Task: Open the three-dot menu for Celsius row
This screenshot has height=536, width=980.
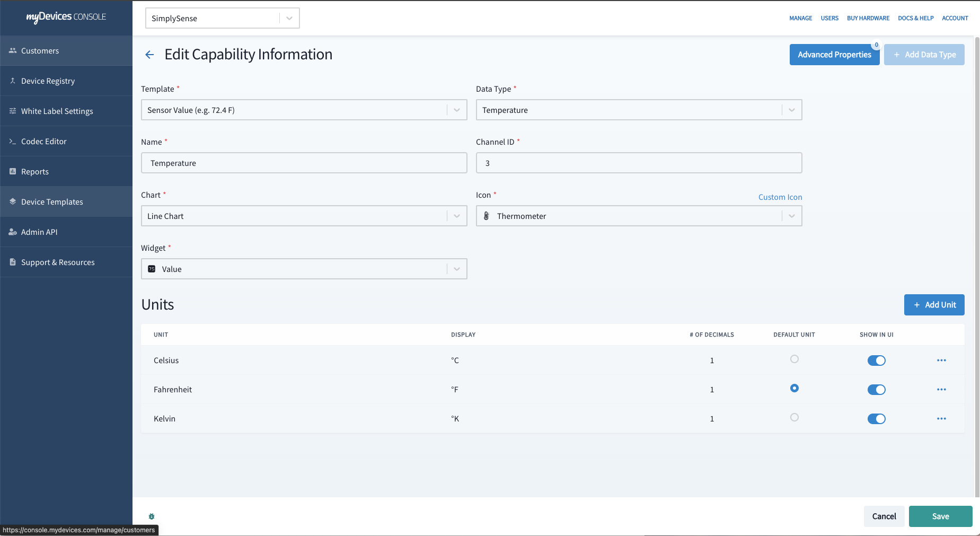Action: [941, 361]
